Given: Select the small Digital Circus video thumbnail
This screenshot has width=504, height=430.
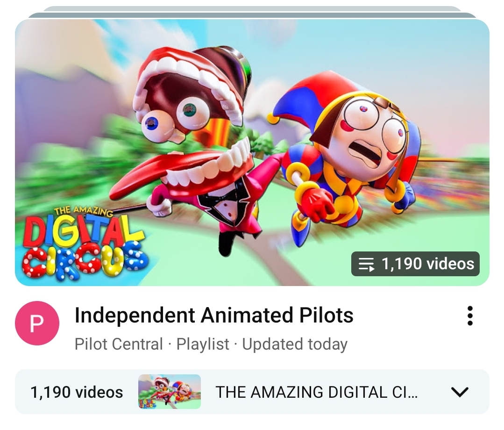Looking at the screenshot, I should click(x=170, y=392).
